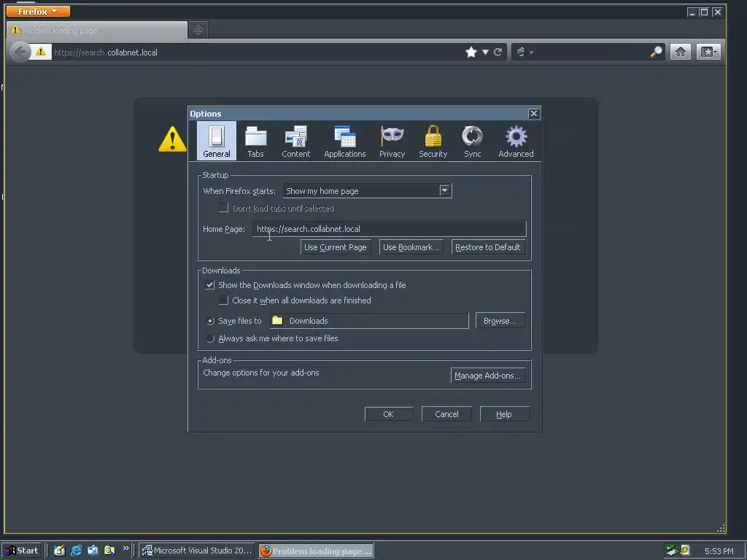The height and width of the screenshot is (560, 747).
Task: Click the warning site identity icon
Action: click(x=41, y=52)
